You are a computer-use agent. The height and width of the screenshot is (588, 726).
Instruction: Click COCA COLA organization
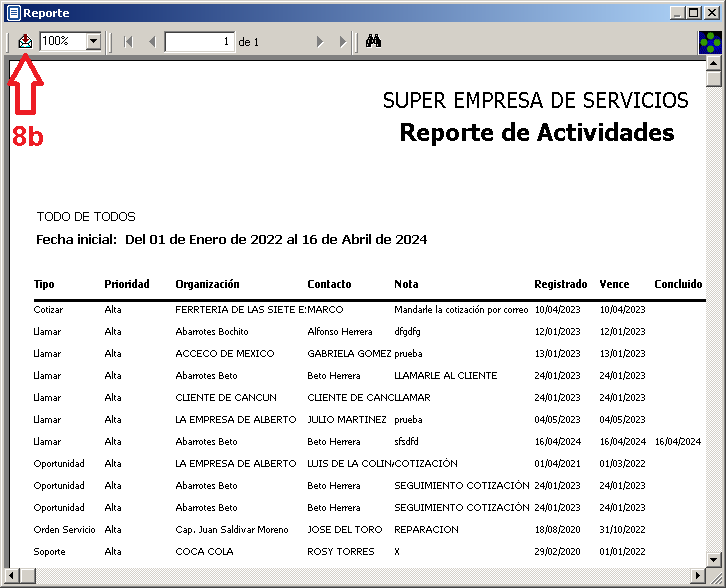pyautogui.click(x=204, y=551)
